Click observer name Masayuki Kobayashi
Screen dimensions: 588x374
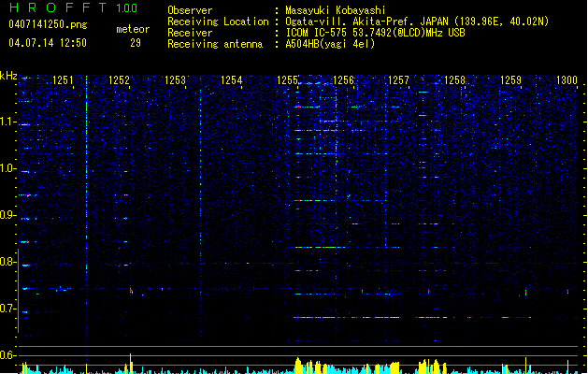point(336,10)
